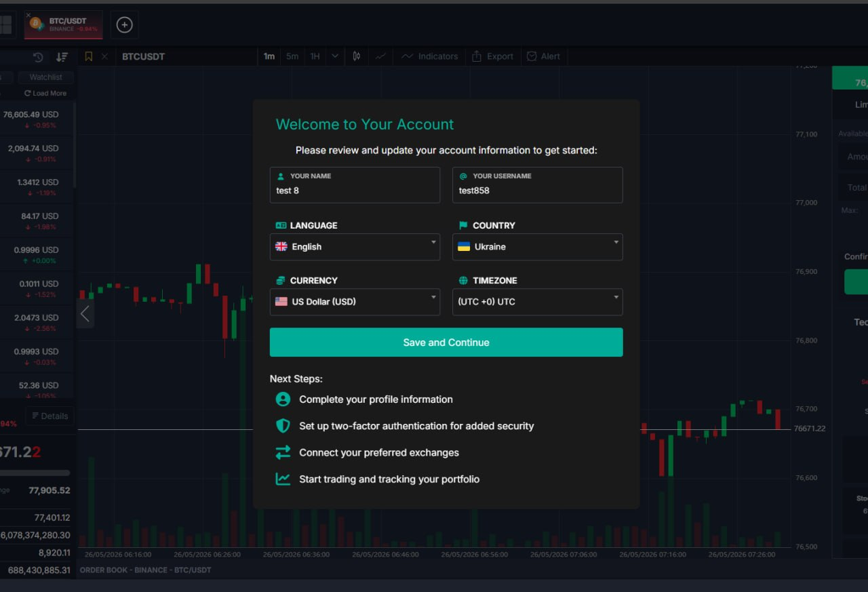Click the Export toolbar button
The image size is (868, 592).
493,56
